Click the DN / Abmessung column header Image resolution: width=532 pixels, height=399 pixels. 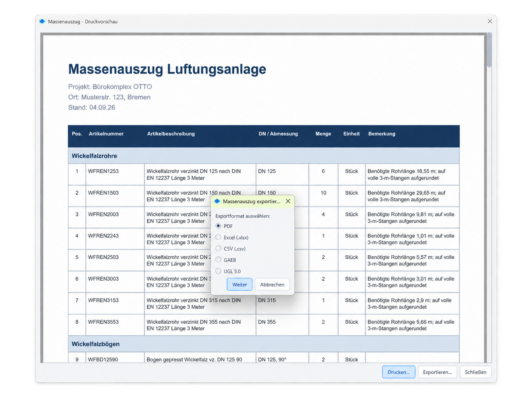click(278, 134)
